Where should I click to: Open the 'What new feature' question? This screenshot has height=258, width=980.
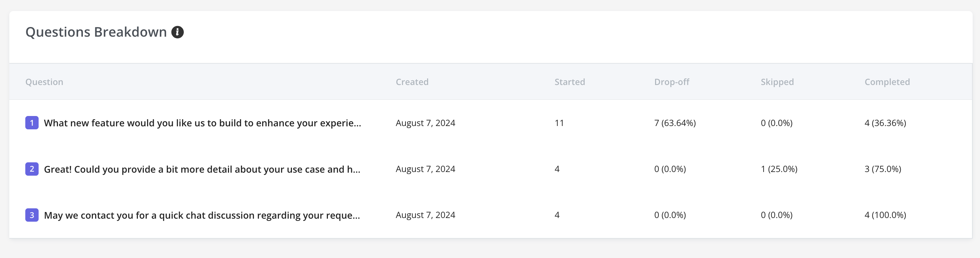[202, 123]
